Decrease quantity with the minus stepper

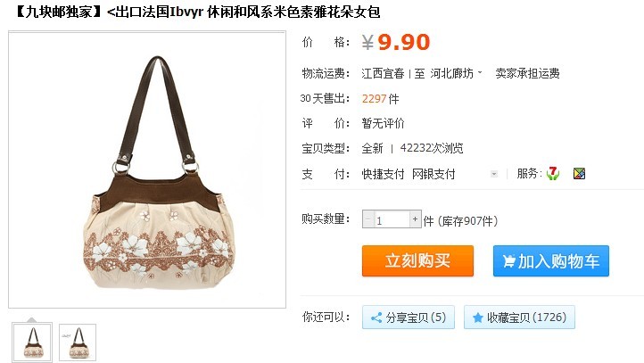coord(368,219)
